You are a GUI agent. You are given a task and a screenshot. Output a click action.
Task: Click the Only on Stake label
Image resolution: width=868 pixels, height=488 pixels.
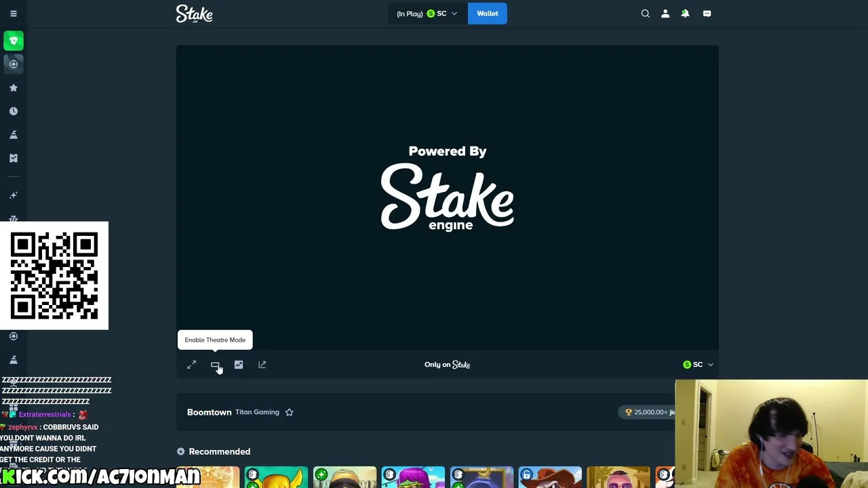(448, 365)
